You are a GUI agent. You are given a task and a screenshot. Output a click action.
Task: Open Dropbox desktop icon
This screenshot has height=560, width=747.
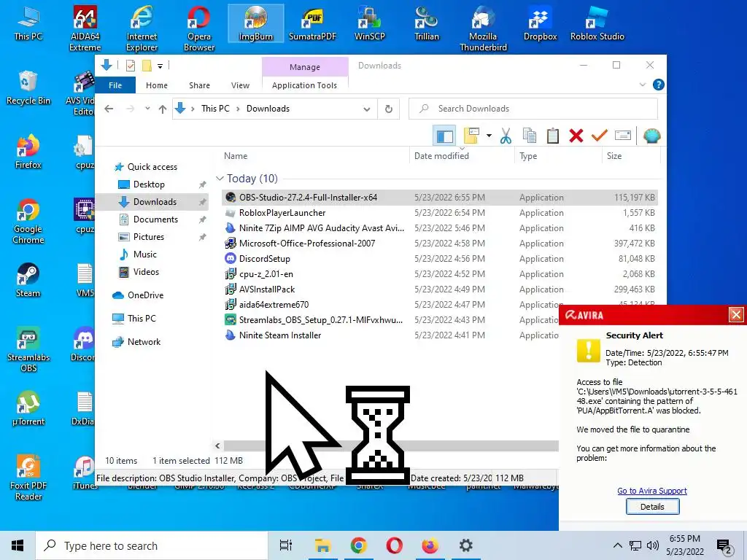541,23
